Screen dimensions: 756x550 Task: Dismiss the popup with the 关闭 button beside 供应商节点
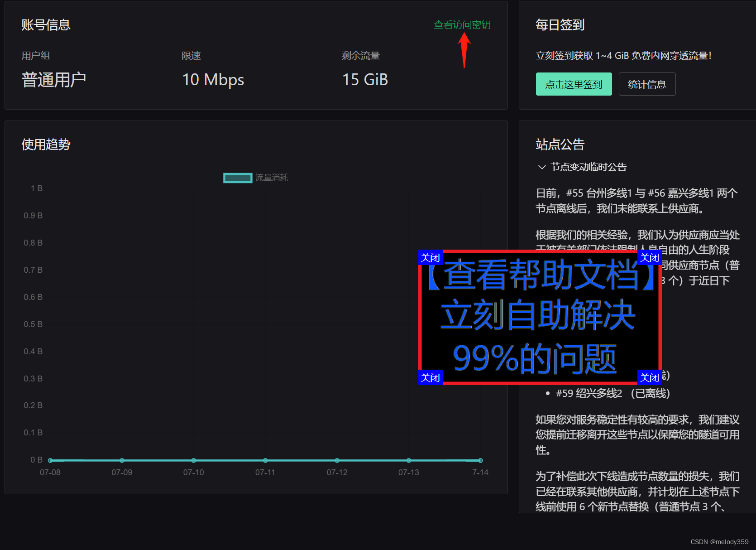click(649, 258)
